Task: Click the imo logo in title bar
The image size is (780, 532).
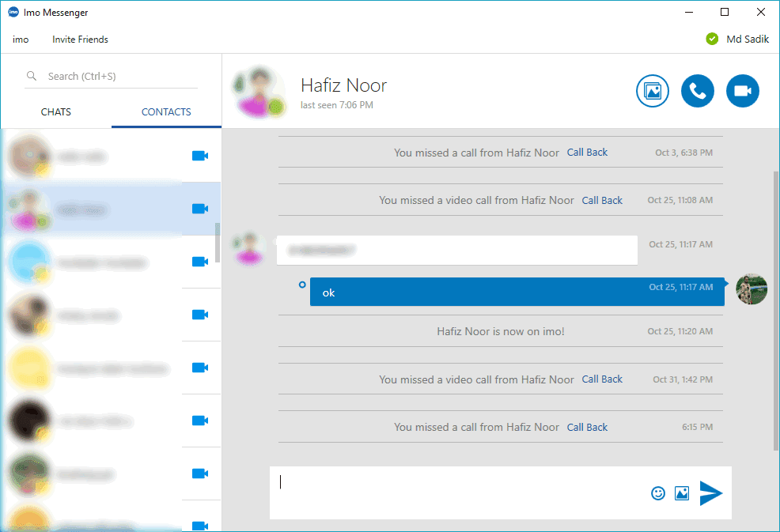Action: (x=13, y=12)
